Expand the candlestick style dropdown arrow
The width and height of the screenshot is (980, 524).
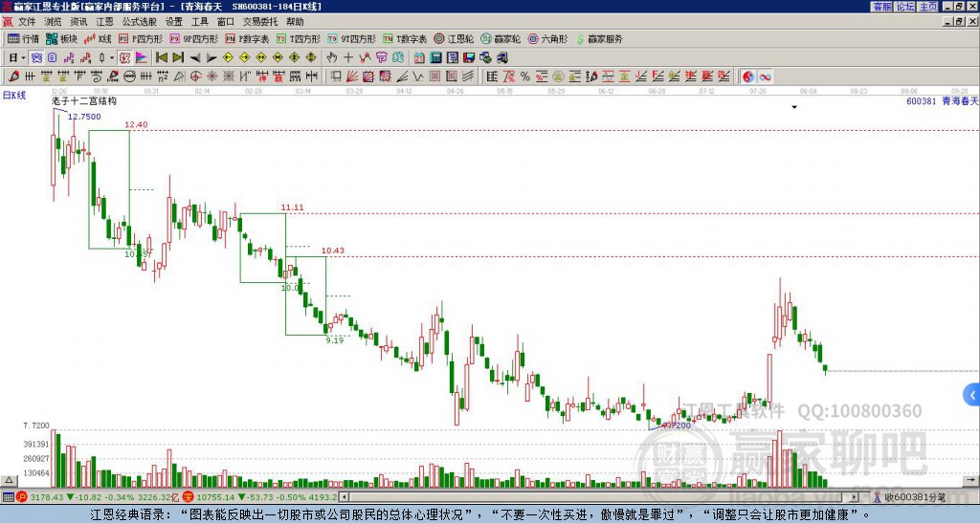112,58
